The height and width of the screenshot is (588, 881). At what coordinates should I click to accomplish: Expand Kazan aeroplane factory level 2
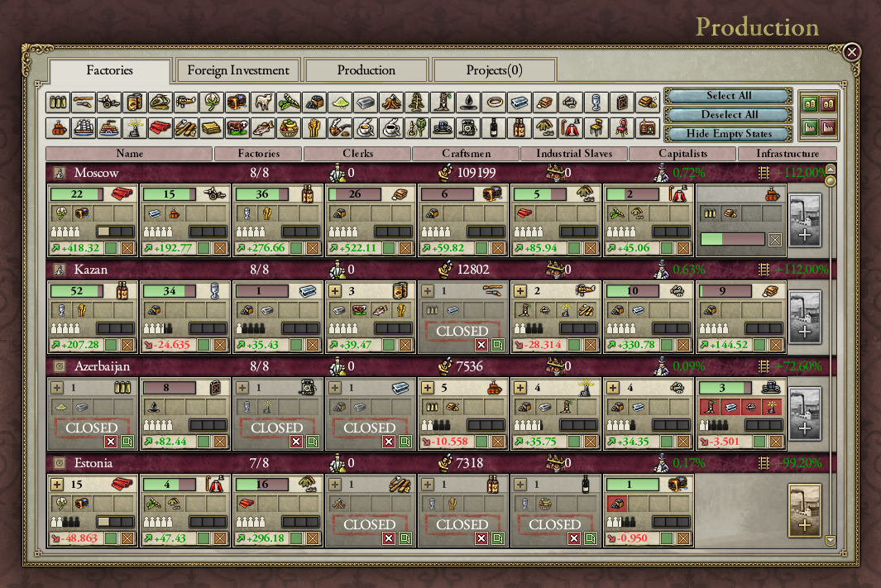pos(521,291)
